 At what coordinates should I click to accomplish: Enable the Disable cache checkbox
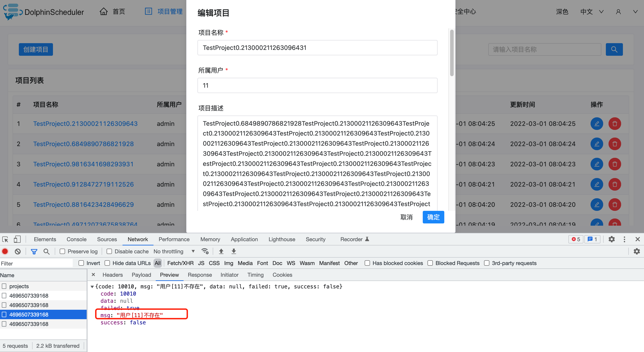tap(109, 251)
